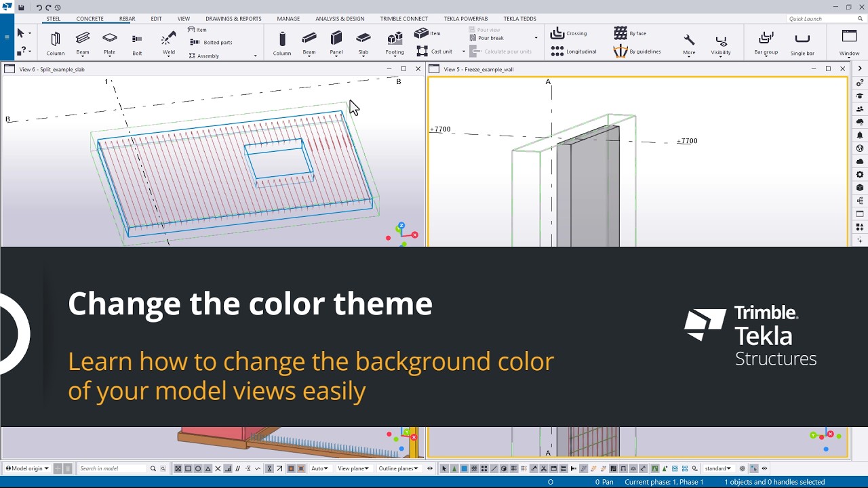Screen dimensions: 868x488
Task: Open the Window tool in ribbon
Action: click(849, 43)
